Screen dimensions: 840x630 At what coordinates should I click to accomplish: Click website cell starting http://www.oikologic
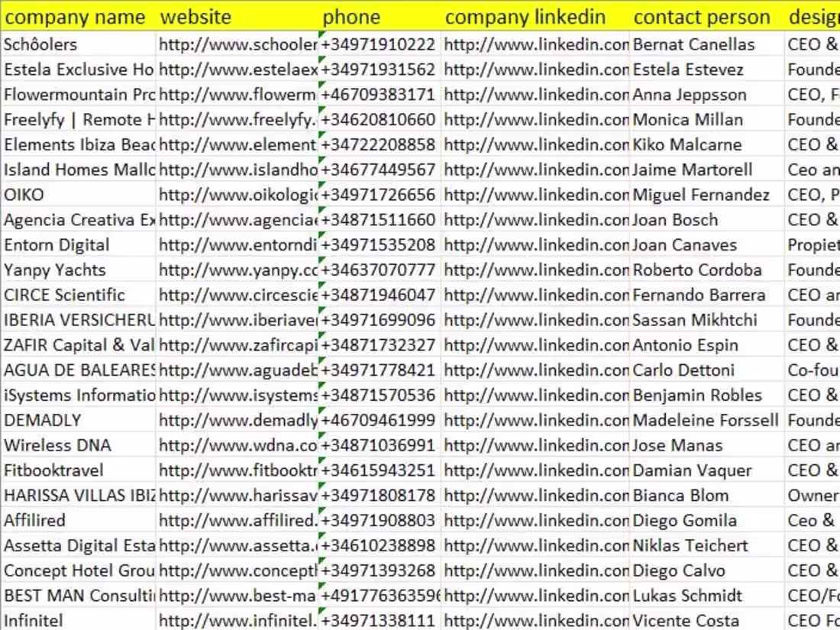coord(237,195)
